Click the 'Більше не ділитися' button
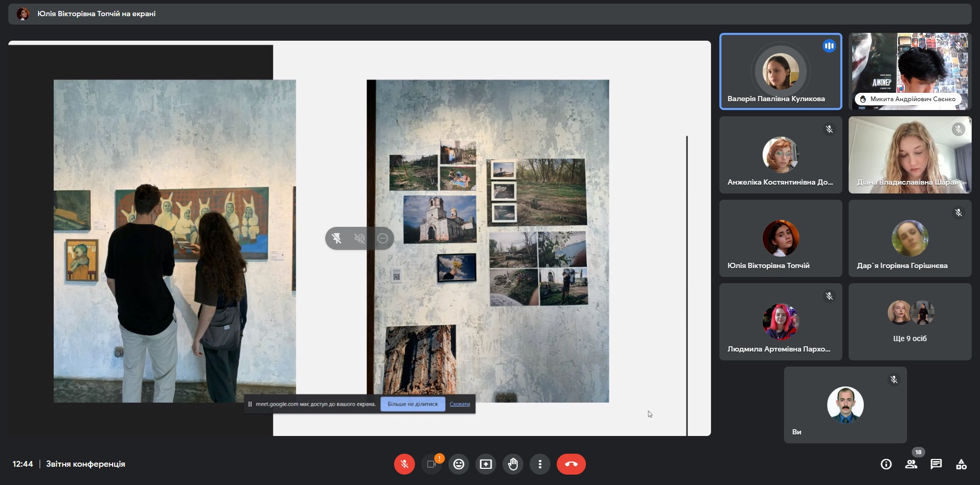Screen dimensions: 980x485 click(412, 404)
